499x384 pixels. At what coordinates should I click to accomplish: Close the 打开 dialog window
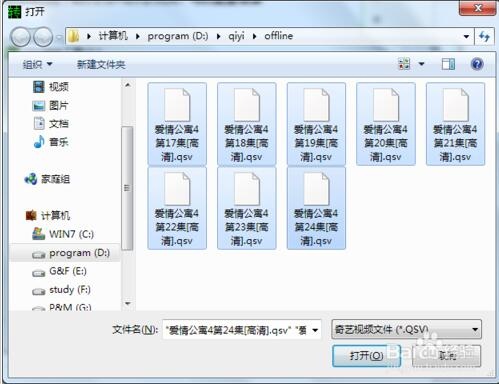click(478, 8)
